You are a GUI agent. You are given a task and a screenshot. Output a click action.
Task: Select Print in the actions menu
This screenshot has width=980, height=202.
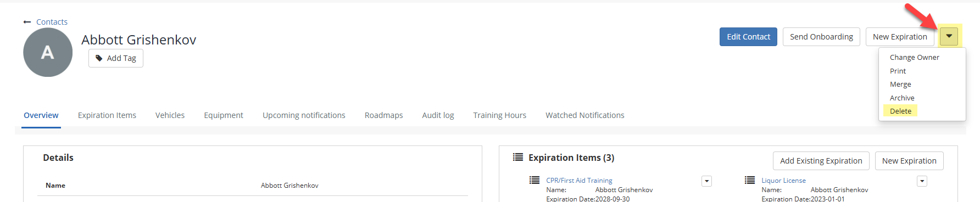pyautogui.click(x=898, y=71)
